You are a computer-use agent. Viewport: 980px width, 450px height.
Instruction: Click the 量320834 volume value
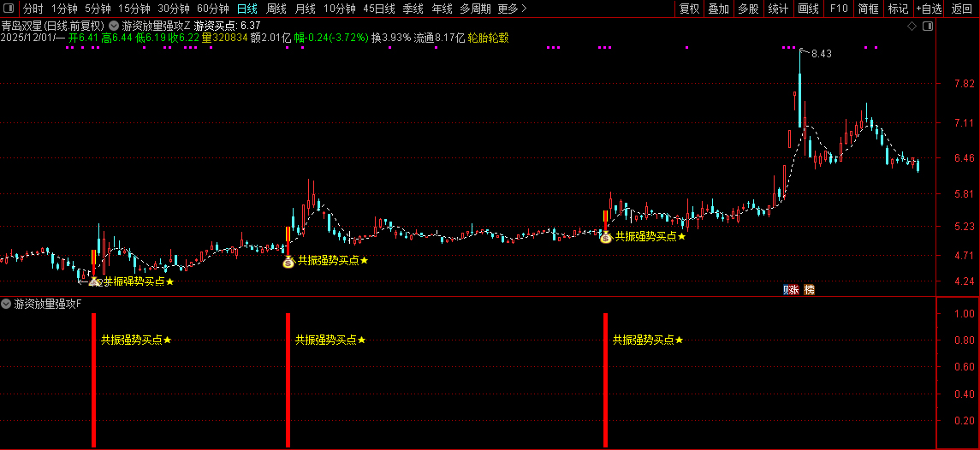click(x=225, y=38)
